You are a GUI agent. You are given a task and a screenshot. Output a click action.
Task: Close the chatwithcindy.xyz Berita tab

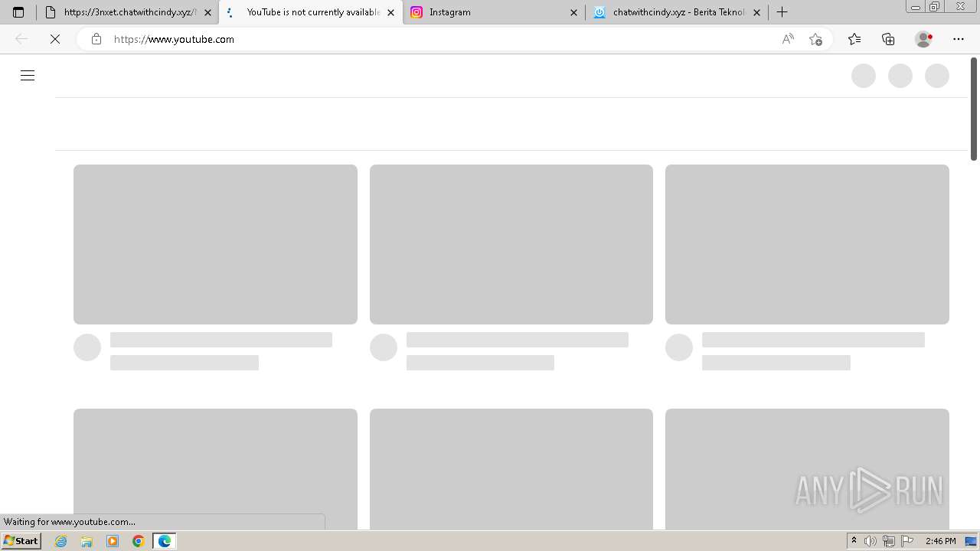756,12
